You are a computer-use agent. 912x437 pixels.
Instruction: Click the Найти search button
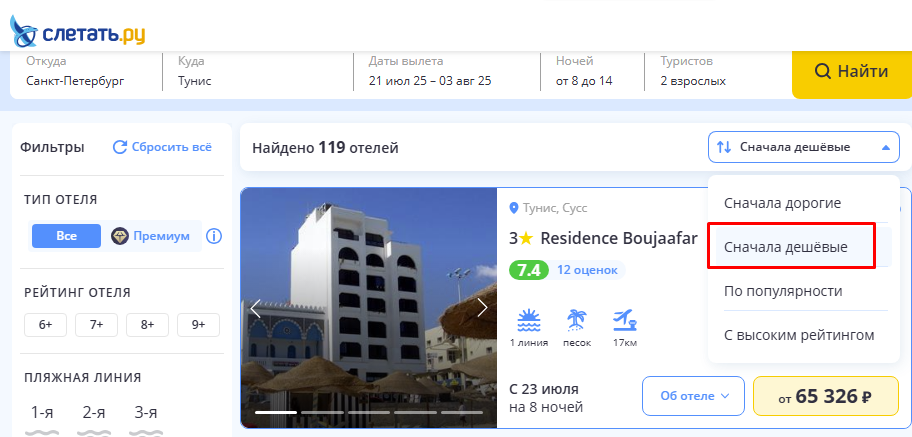[x=852, y=72]
